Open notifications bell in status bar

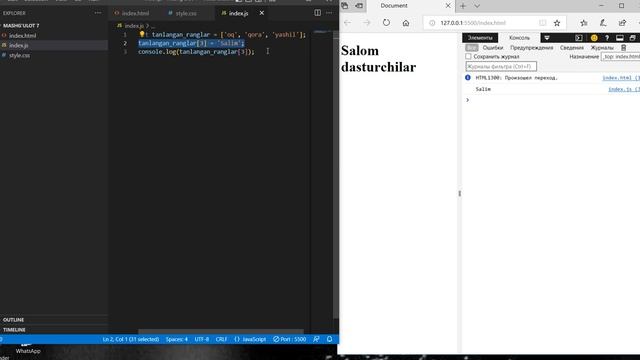pos(329,339)
